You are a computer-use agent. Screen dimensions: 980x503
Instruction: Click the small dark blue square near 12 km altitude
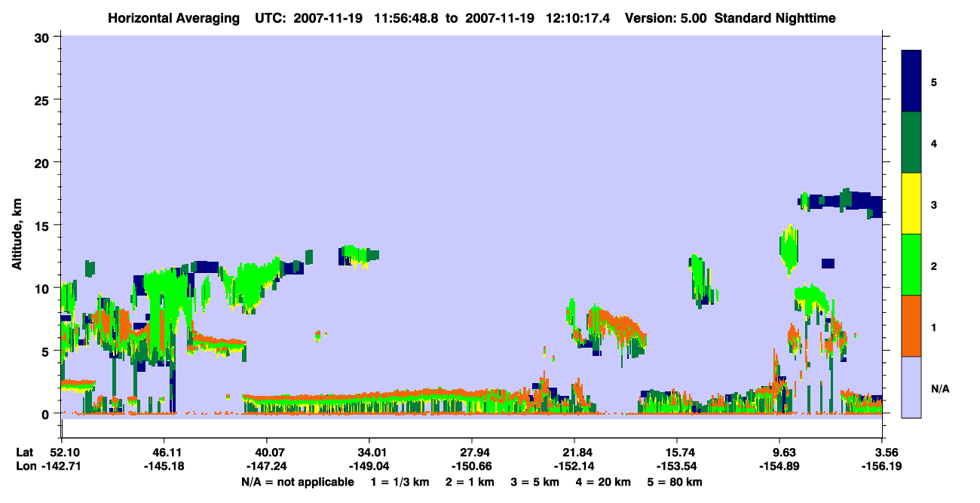tap(828, 263)
